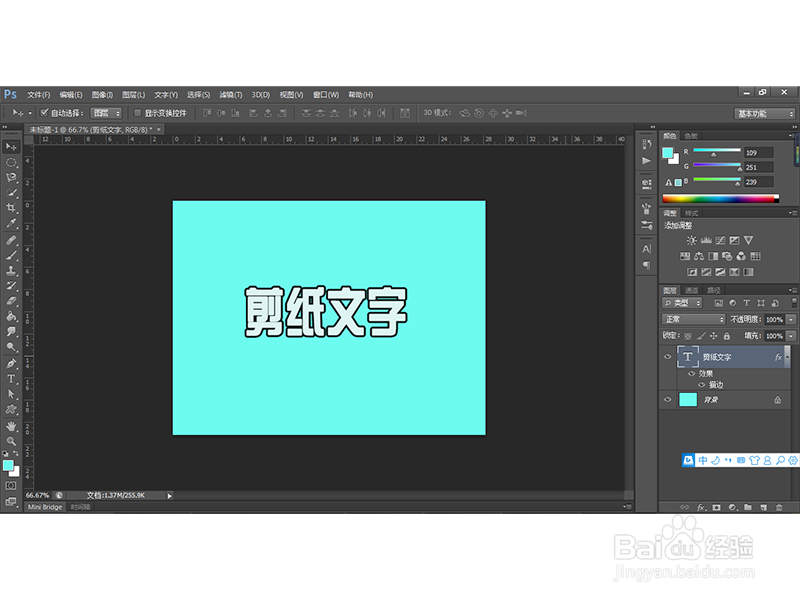800x600 pixels.
Task: Select the Pen tool
Action: click(x=11, y=363)
